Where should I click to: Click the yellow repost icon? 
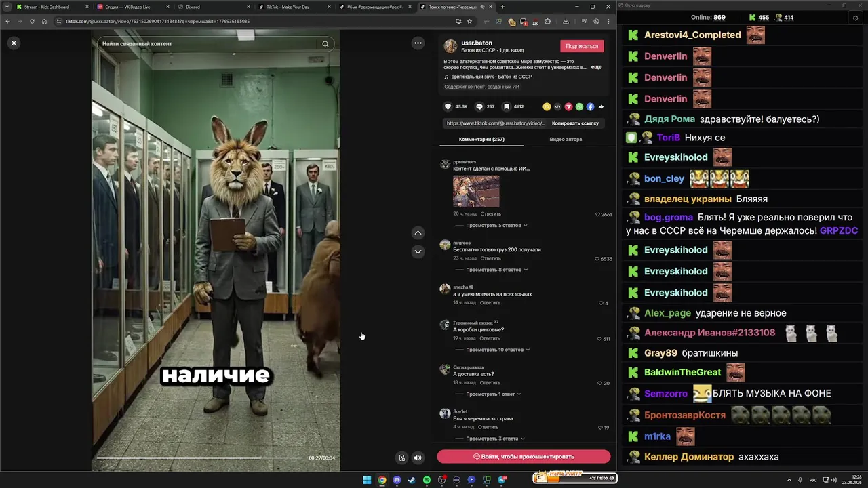click(x=547, y=106)
